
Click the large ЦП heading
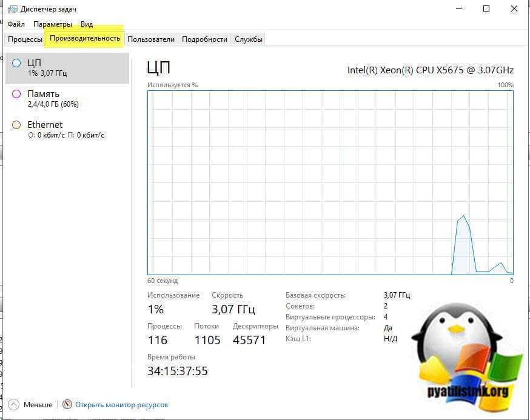click(x=158, y=68)
